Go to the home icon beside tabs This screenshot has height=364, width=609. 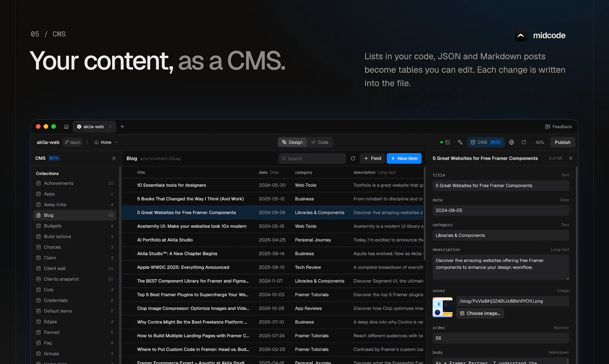point(66,127)
